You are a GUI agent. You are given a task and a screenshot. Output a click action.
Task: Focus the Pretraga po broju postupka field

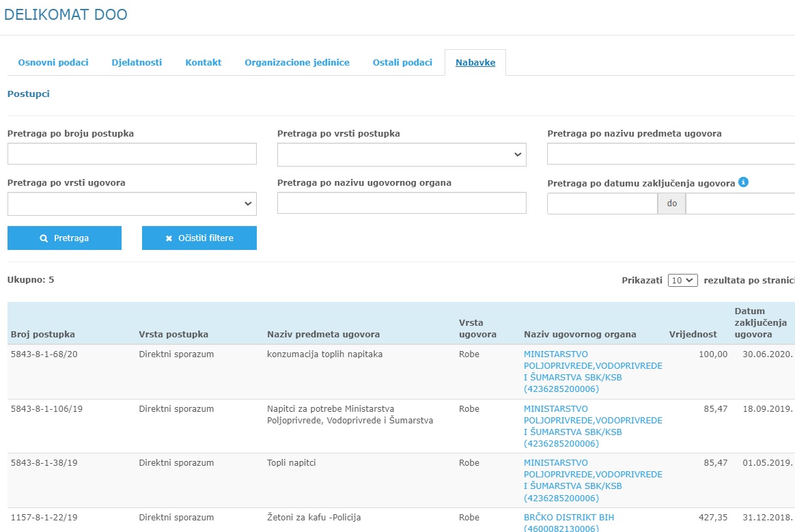[132, 154]
